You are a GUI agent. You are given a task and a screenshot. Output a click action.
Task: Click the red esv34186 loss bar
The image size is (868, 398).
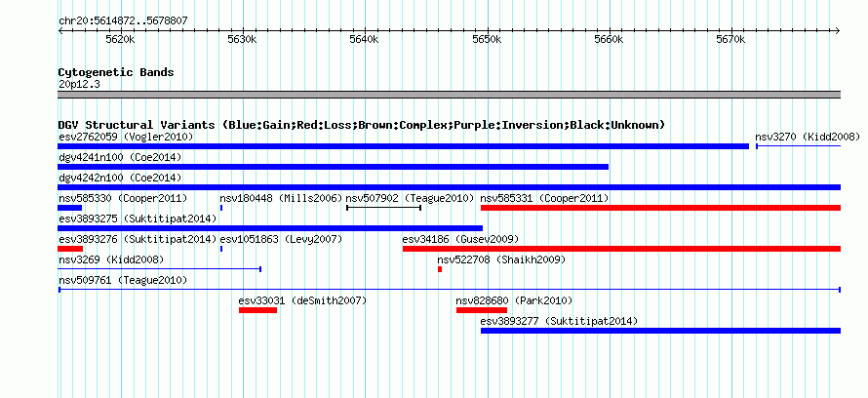621,249
